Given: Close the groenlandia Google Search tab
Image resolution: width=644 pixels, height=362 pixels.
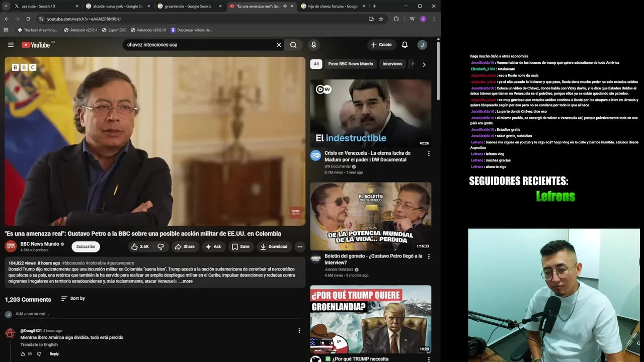Looking at the screenshot, I should 220,6.
